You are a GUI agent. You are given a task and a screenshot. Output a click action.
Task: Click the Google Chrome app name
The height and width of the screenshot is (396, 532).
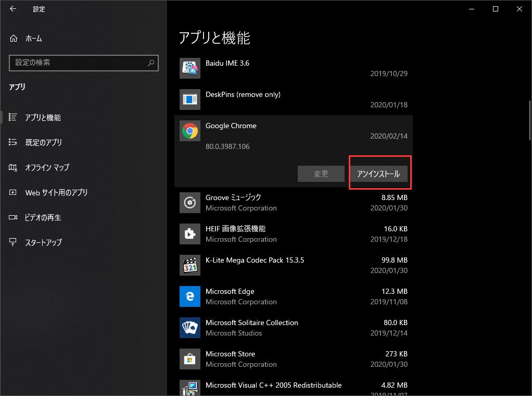pyautogui.click(x=231, y=126)
